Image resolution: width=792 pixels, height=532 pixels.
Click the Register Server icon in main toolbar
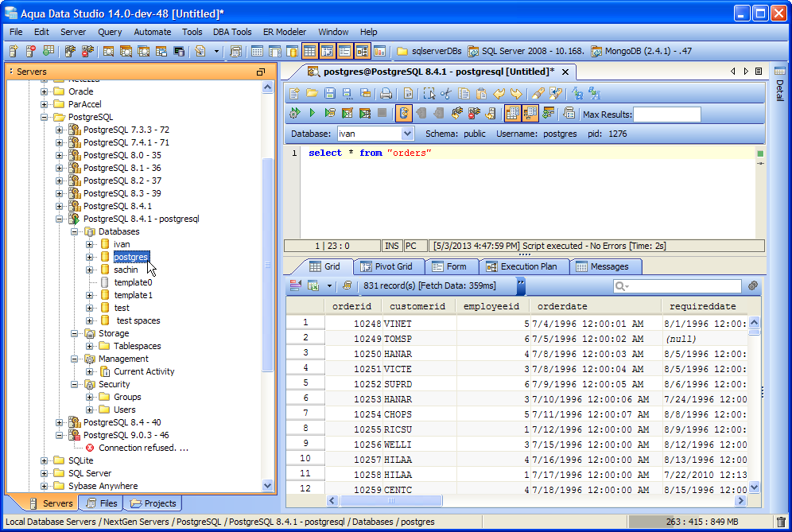(14, 51)
